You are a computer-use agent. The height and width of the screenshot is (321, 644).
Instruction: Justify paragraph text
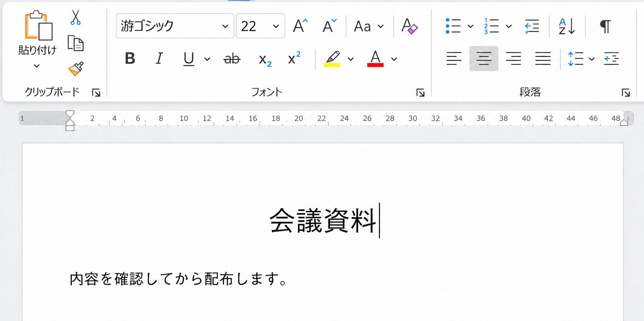(543, 58)
